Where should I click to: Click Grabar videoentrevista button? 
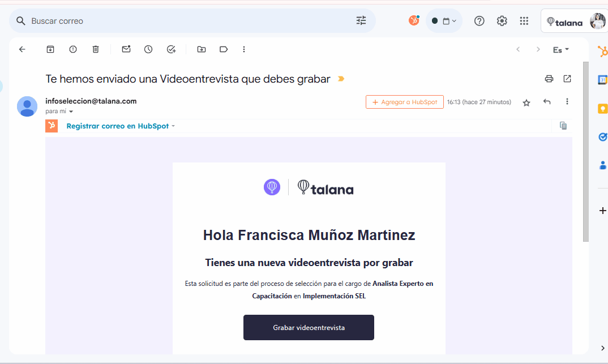click(x=309, y=328)
